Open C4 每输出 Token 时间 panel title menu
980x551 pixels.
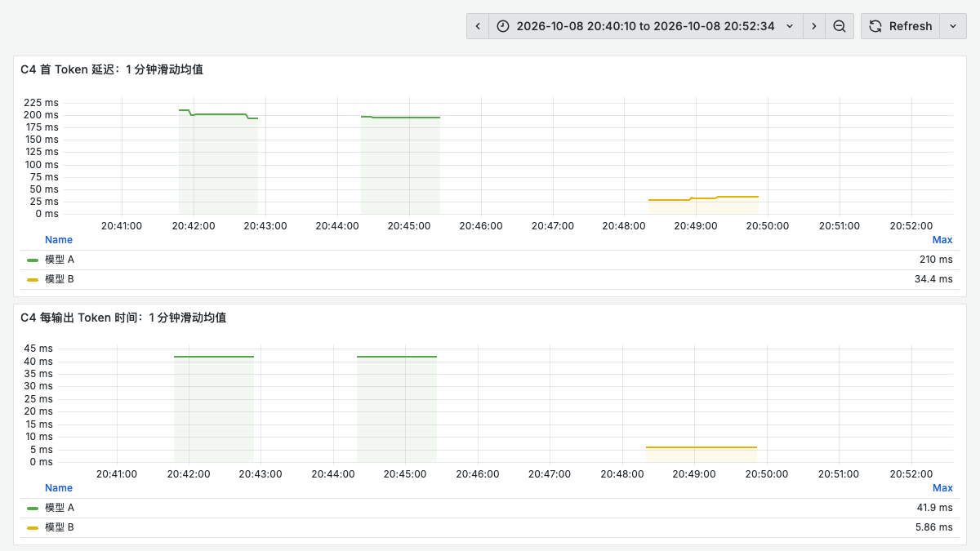click(123, 318)
